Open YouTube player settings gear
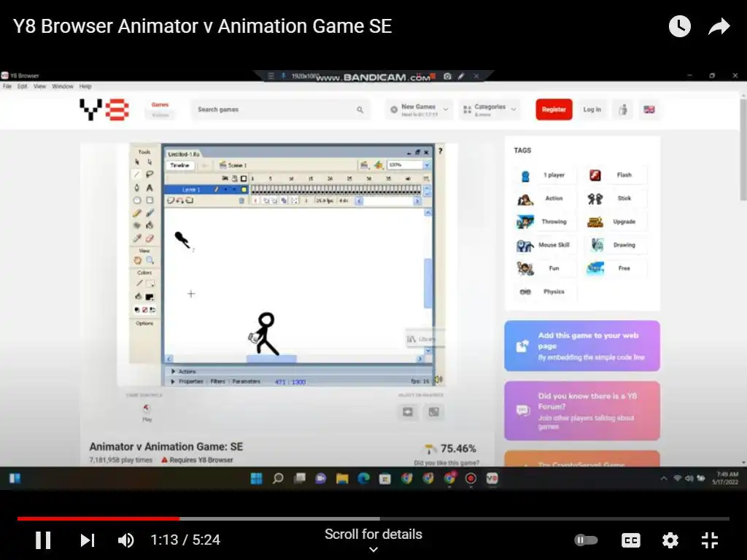Image resolution: width=747 pixels, height=560 pixels. (x=670, y=540)
